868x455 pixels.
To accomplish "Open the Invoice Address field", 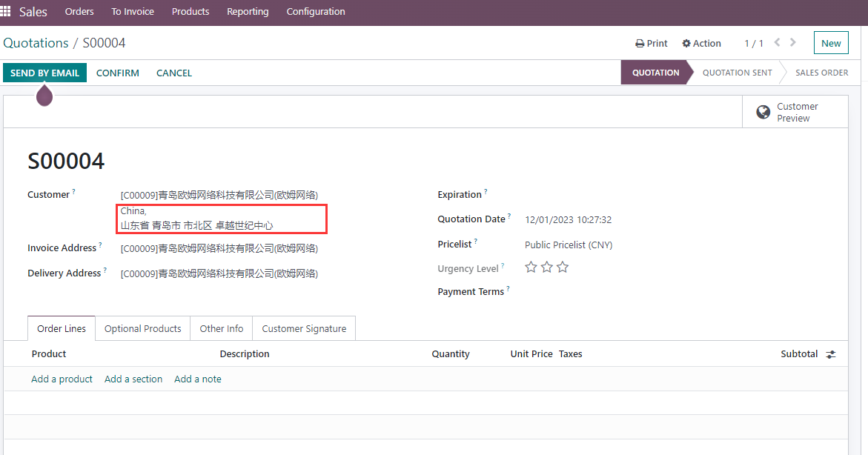I will (x=219, y=248).
